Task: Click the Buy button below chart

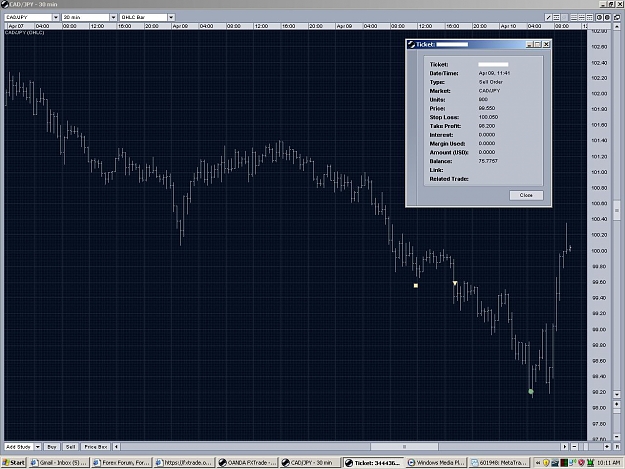Action: point(52,447)
